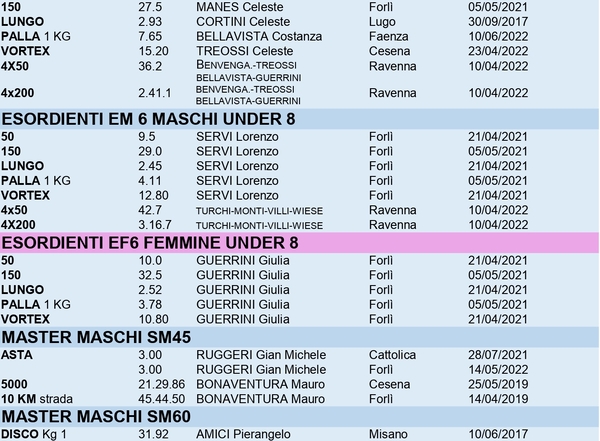This screenshot has width=600, height=441.
Task: Select the name MANES Celeste
Action: [240, 7]
